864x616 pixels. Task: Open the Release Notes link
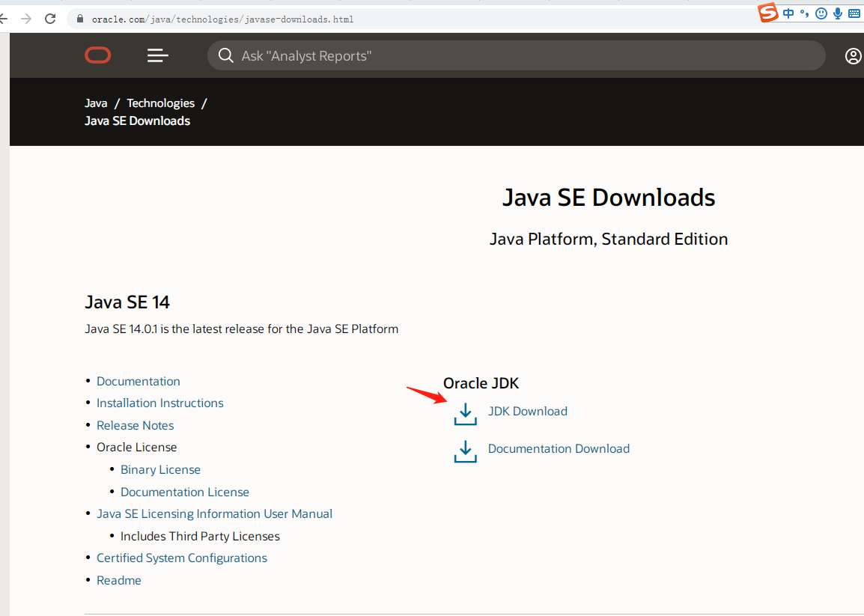(135, 425)
